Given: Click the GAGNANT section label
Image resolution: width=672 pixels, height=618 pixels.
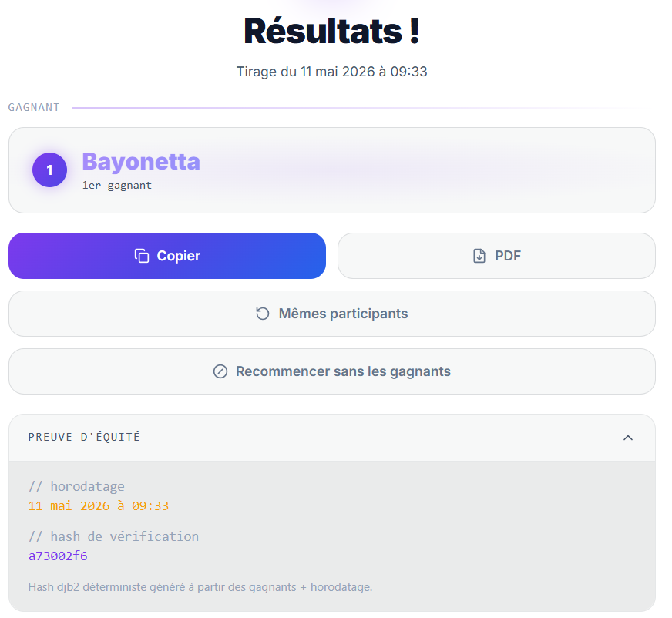Looking at the screenshot, I should click(x=34, y=108).
